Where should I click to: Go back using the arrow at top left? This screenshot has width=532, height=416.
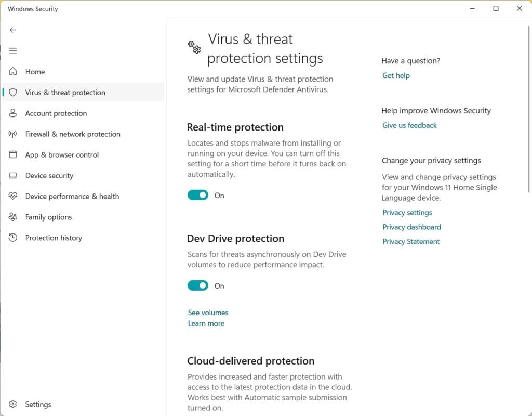point(13,30)
